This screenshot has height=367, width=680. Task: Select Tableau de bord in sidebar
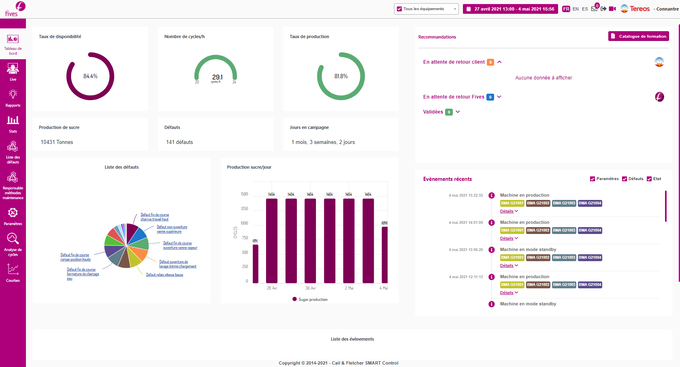pyautogui.click(x=13, y=44)
